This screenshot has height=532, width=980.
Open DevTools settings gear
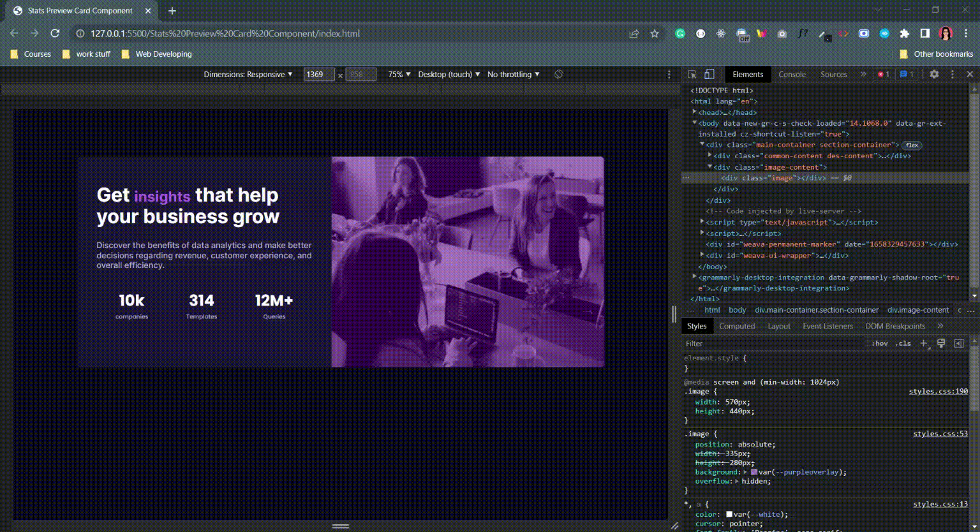click(934, 75)
